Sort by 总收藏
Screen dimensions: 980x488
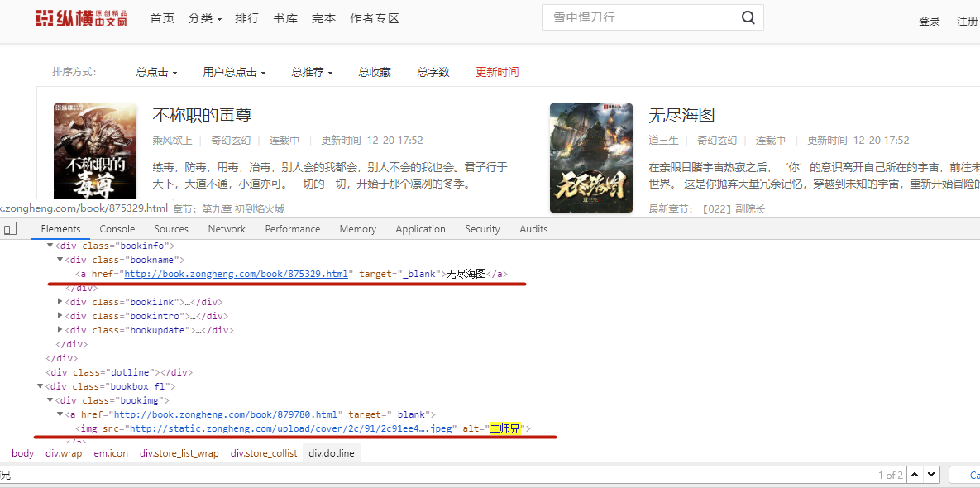tap(375, 73)
